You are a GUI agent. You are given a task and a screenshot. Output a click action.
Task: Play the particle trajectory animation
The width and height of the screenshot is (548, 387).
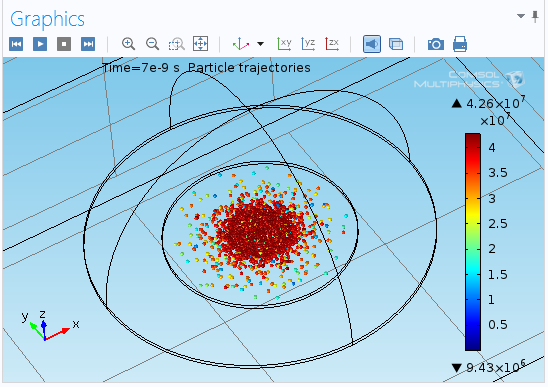pos(40,44)
